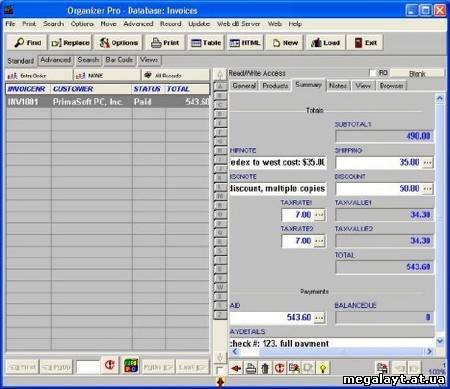
Task: Open the Products record tab
Action: [275, 86]
